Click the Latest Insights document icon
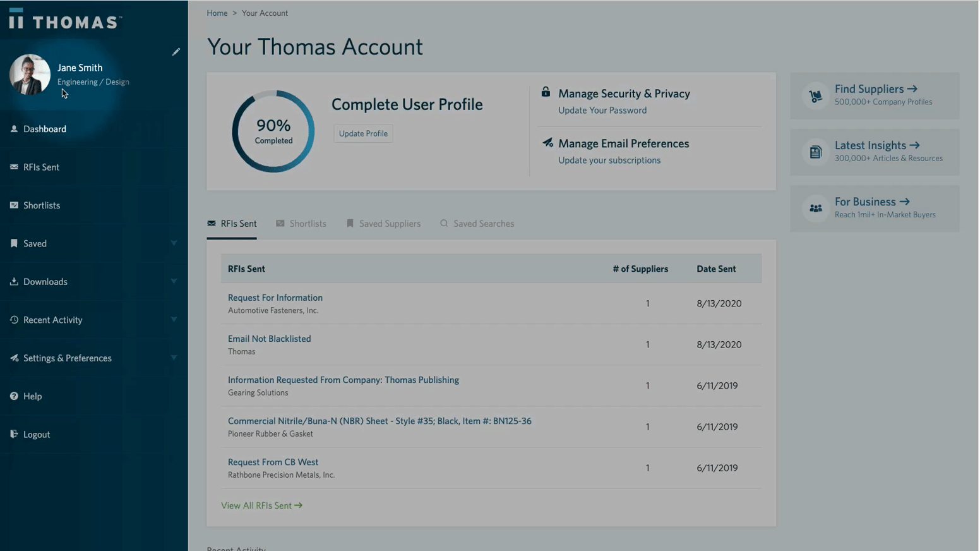 815,152
